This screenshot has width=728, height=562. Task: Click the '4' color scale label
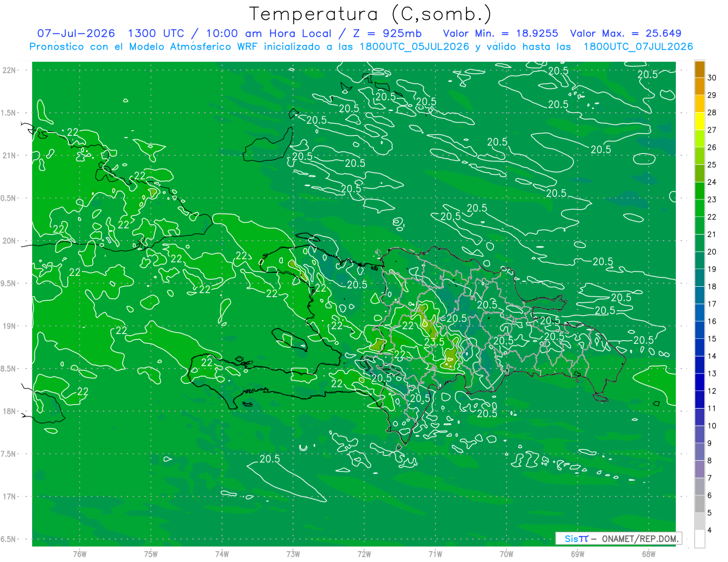pos(709,530)
